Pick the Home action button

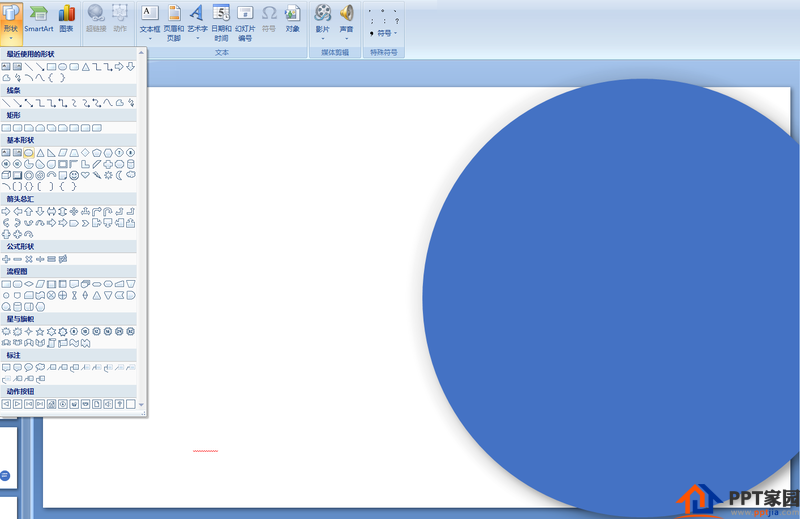(x=52, y=404)
